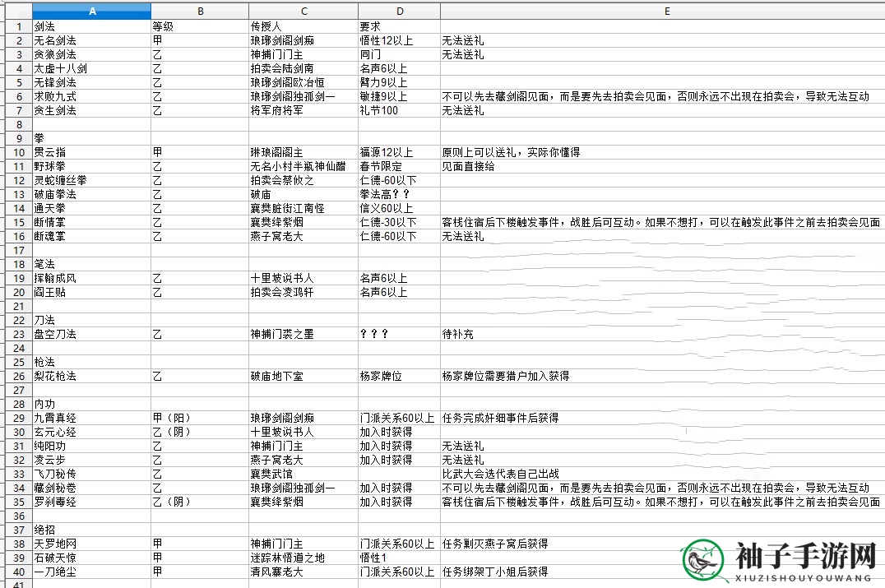Viewport: 885px width, 588px height.
Task: Click the 比武大会选代表自己出战 note cell
Action: click(x=663, y=474)
